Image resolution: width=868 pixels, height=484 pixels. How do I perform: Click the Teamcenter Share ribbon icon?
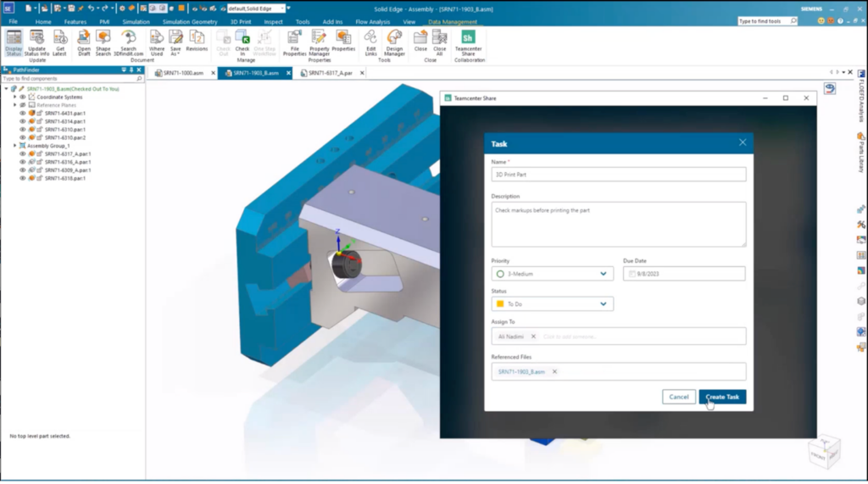click(468, 41)
